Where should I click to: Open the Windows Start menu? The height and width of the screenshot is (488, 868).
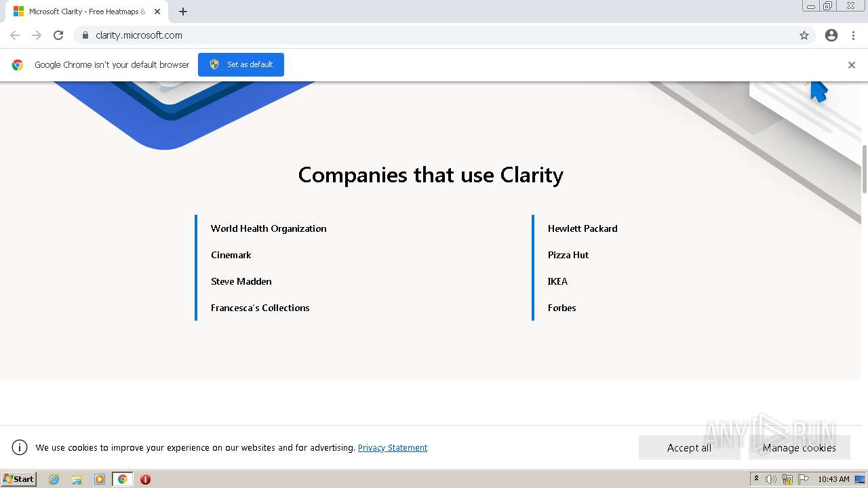pyautogui.click(x=18, y=479)
